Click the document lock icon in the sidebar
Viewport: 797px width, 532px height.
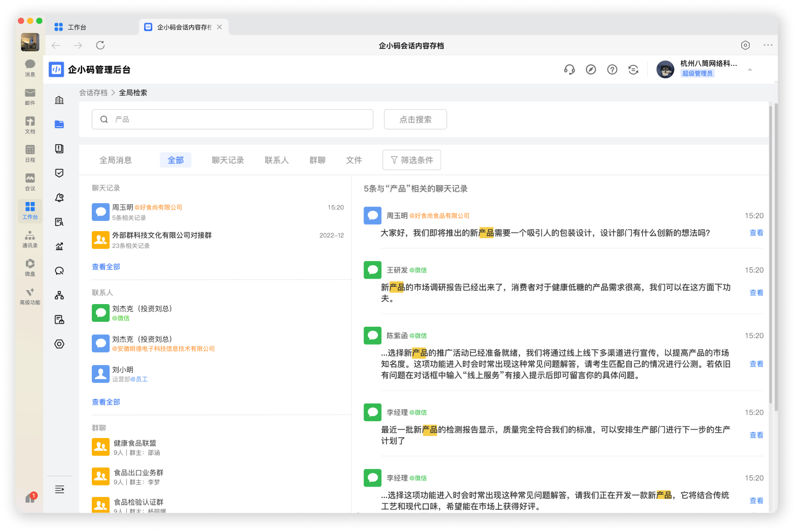point(59,320)
